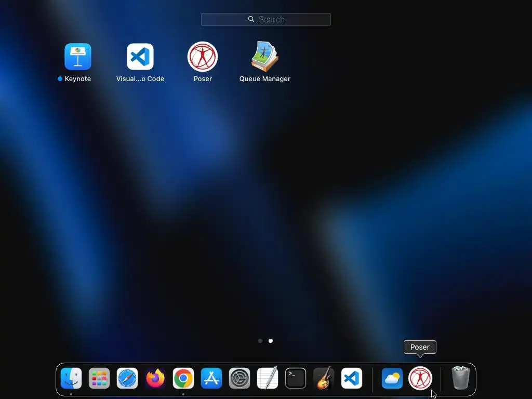This screenshot has height=399, width=532.
Task: Go to first Launchpad page dot
Action: click(260, 341)
